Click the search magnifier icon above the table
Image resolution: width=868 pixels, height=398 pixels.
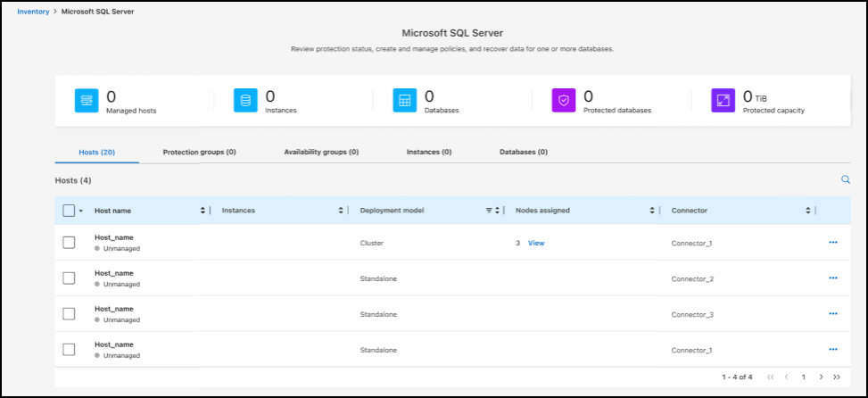pyautogui.click(x=846, y=180)
